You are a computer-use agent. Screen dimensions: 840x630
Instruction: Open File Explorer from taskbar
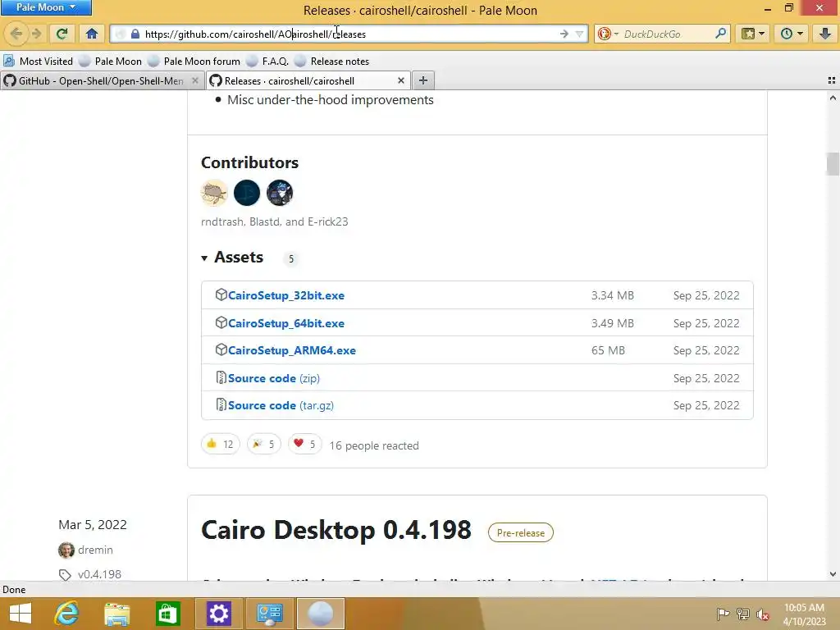116,614
